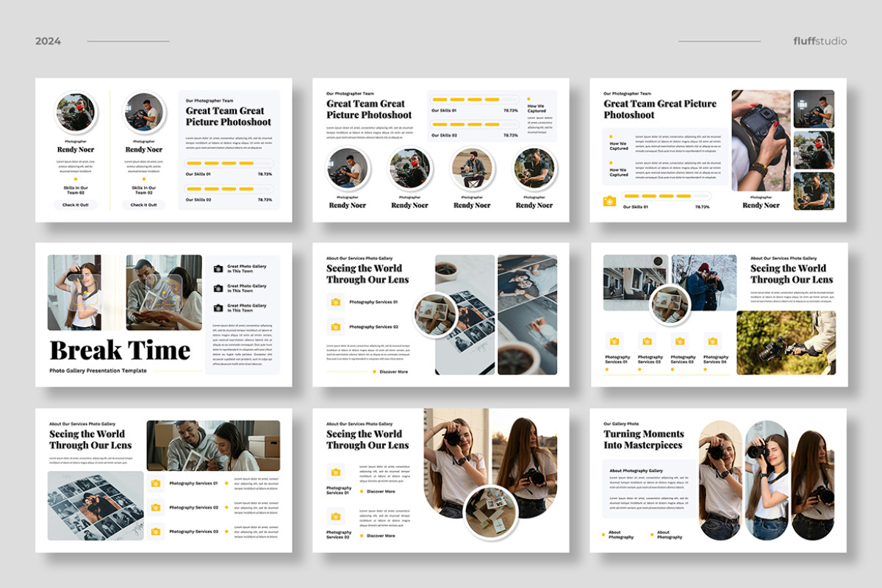Open Rendy Noer's circular portrait photo

[76, 110]
